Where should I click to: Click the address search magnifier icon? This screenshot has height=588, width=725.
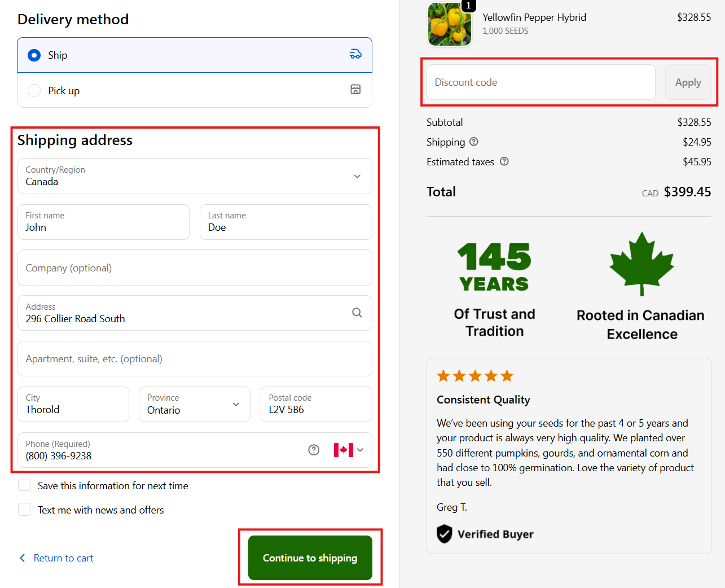[357, 313]
